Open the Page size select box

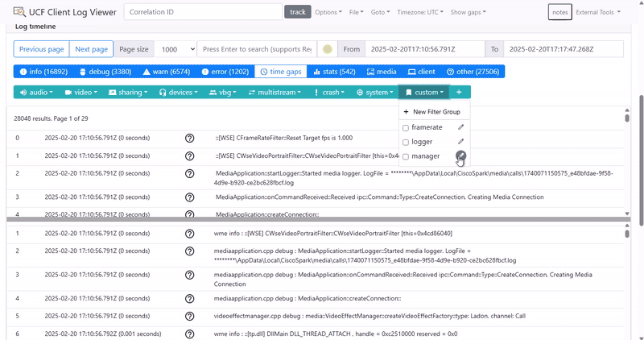(175, 49)
